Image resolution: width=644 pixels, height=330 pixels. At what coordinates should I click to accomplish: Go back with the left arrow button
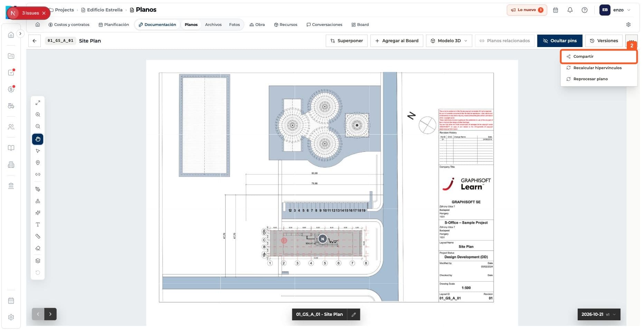click(x=35, y=41)
